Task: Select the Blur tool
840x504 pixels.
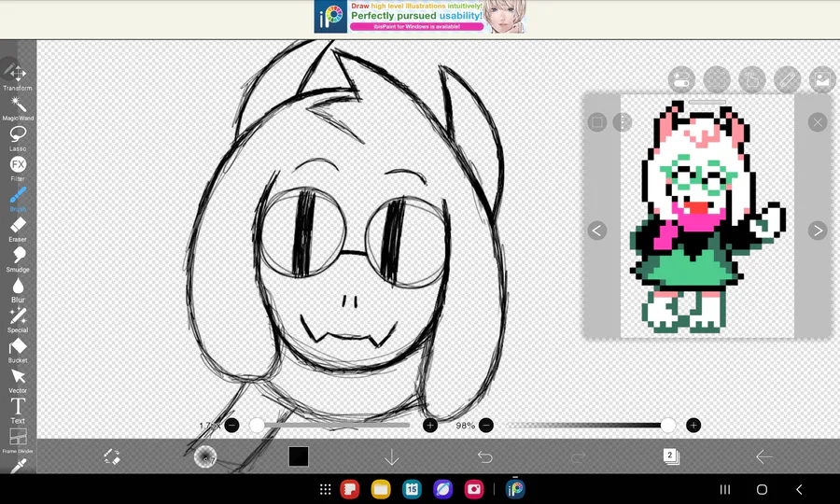Action: pyautogui.click(x=18, y=289)
